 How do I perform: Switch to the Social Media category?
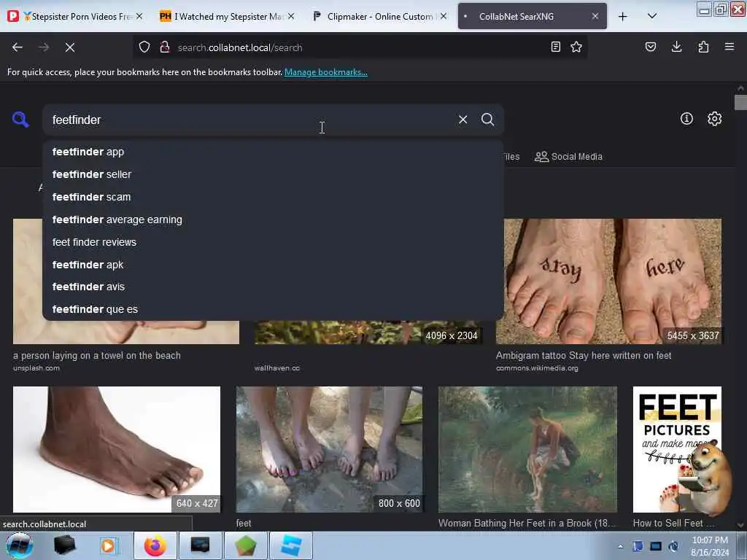pyautogui.click(x=568, y=157)
